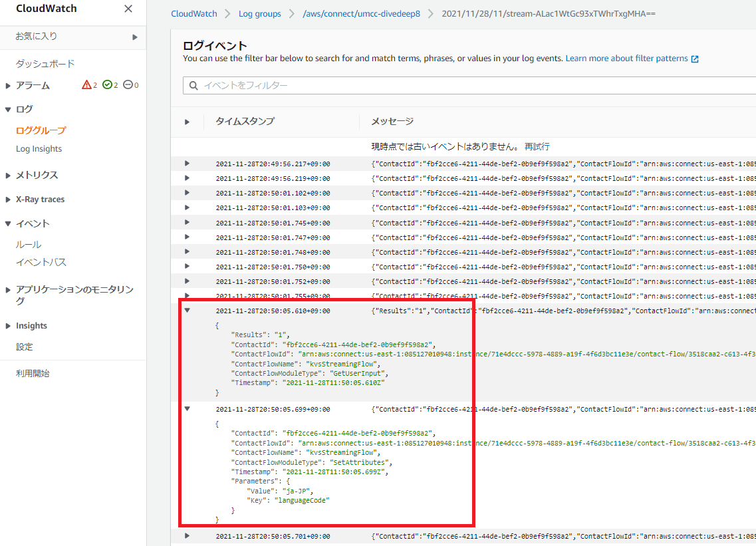
Task: Go to CloudWatch breadcrumb link
Action: pos(194,13)
